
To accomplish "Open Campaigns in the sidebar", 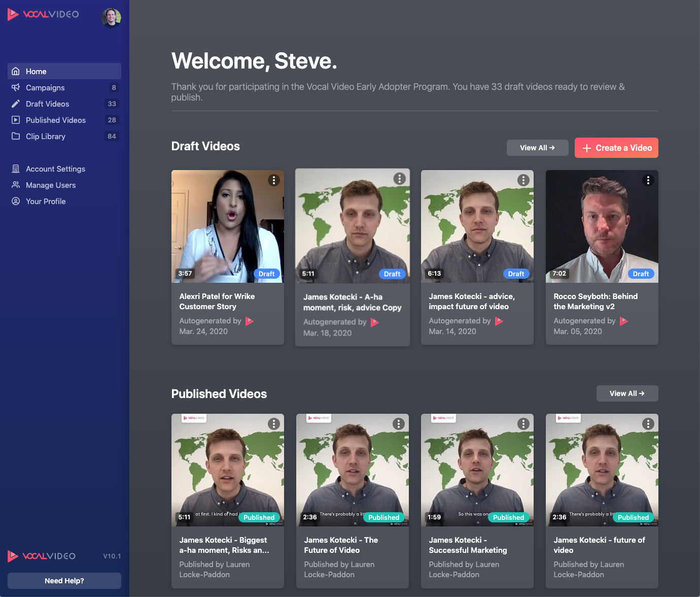I will 64,87.
